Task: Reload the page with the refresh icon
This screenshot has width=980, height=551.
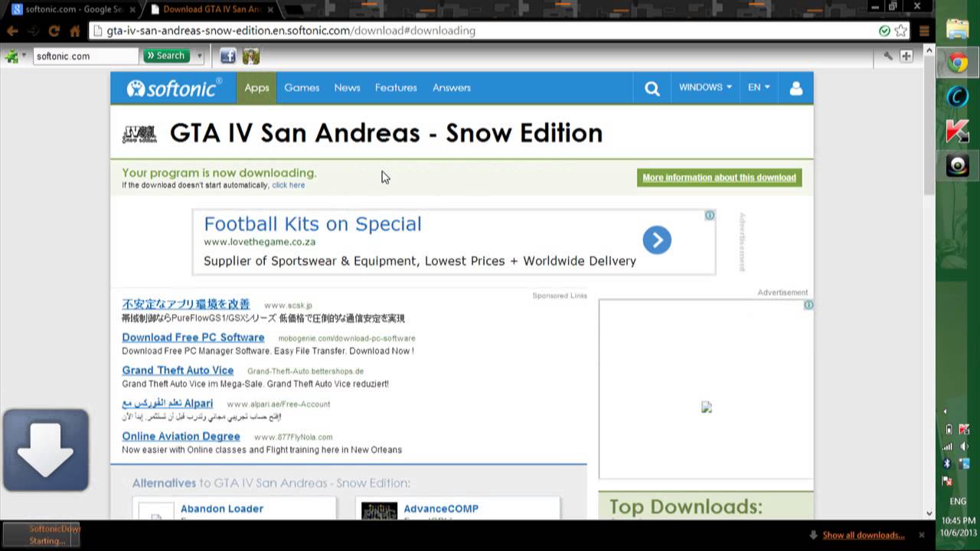Action: coord(54,31)
